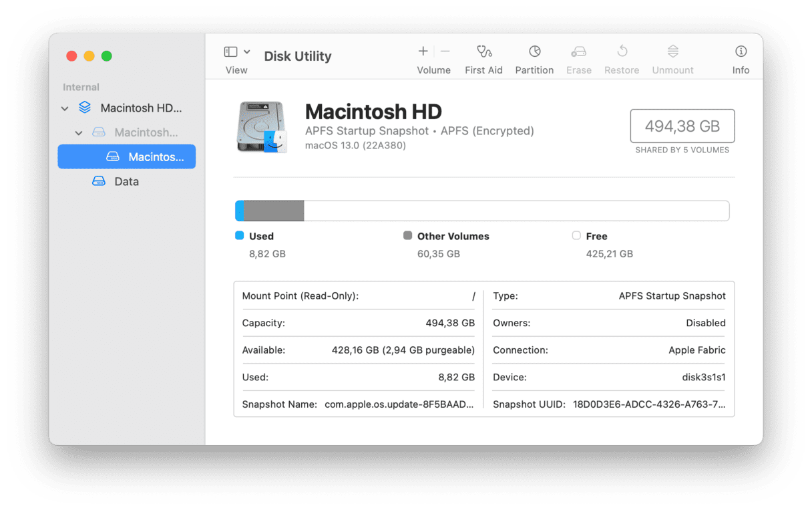Click the Restore arrow icon

coord(622,52)
